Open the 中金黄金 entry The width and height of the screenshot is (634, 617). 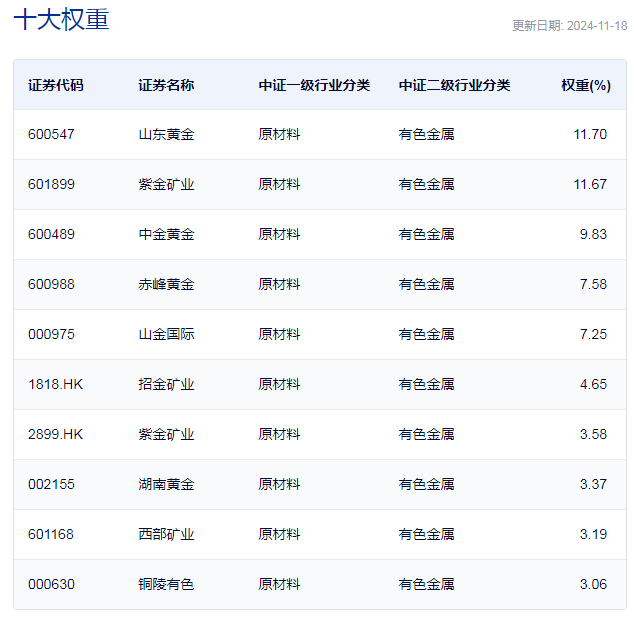coord(166,234)
